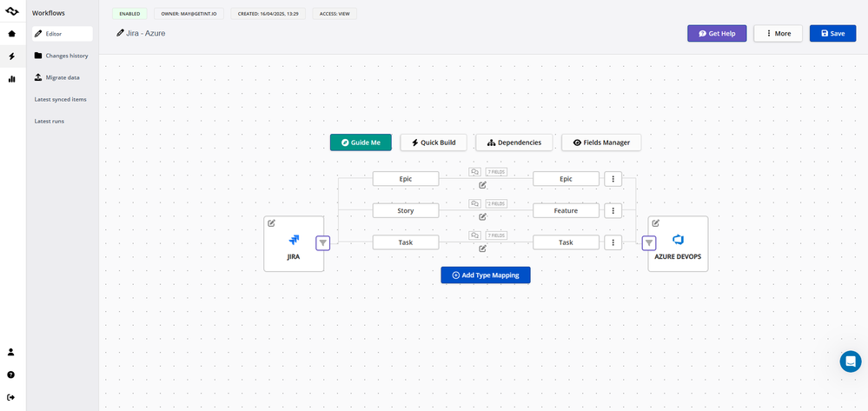This screenshot has width=868, height=411.
Task: Open the Azure DevOps filter funnel icon
Action: coord(649,242)
